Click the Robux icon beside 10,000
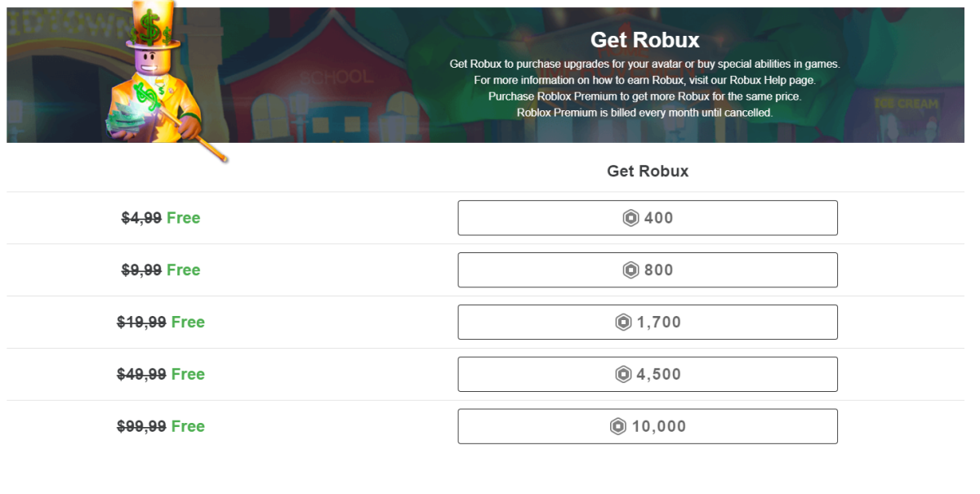 [x=618, y=427]
